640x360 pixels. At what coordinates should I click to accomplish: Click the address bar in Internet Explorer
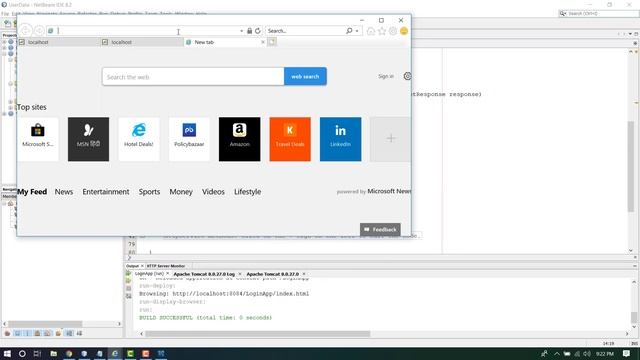click(144, 31)
